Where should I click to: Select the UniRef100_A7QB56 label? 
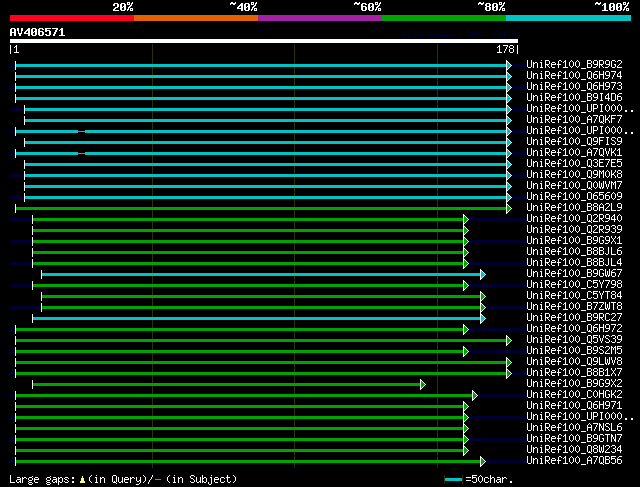click(x=574, y=461)
